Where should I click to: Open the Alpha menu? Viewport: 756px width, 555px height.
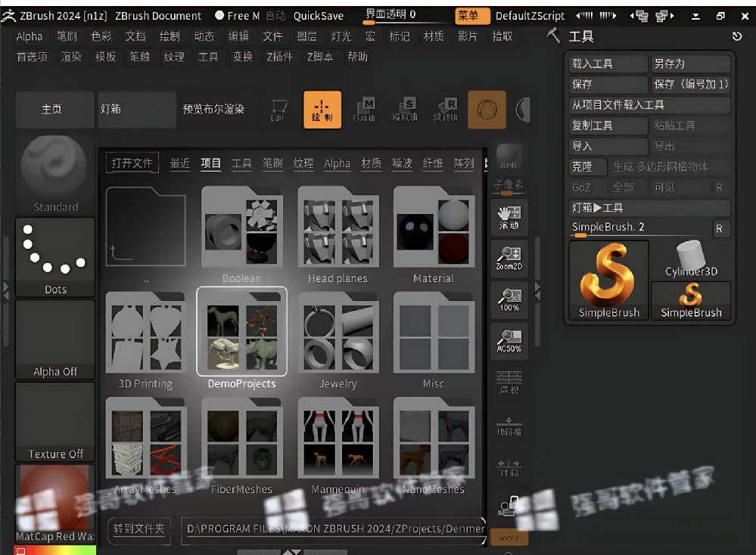click(x=30, y=36)
